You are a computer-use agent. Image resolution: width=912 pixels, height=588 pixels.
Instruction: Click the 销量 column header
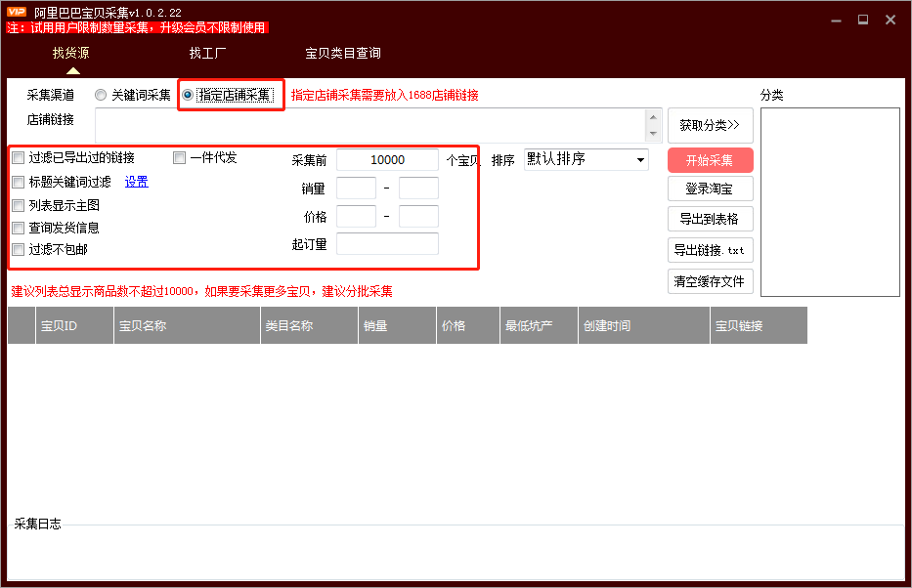point(397,326)
